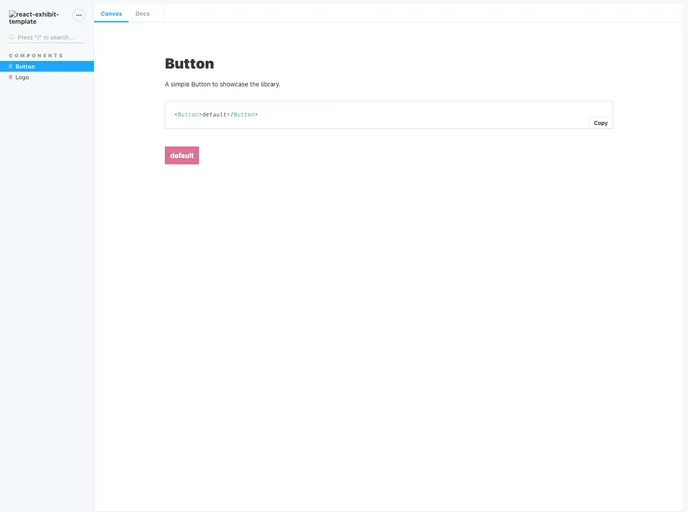Click the Logo component icon in sidebar
This screenshot has width=688, height=512.
coord(11,77)
